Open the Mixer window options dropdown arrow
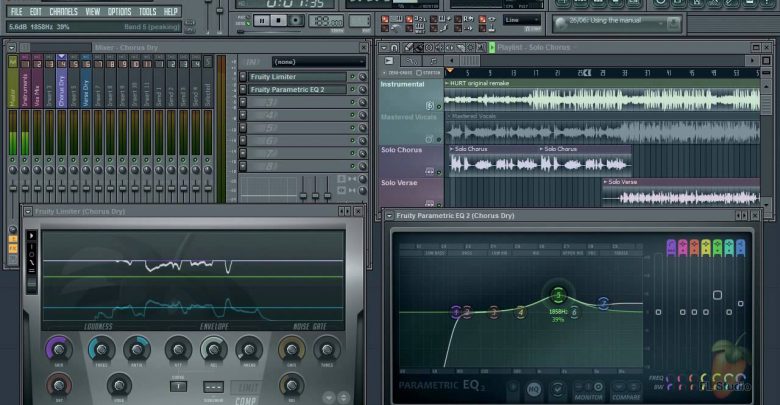780x405 pixels. point(11,48)
